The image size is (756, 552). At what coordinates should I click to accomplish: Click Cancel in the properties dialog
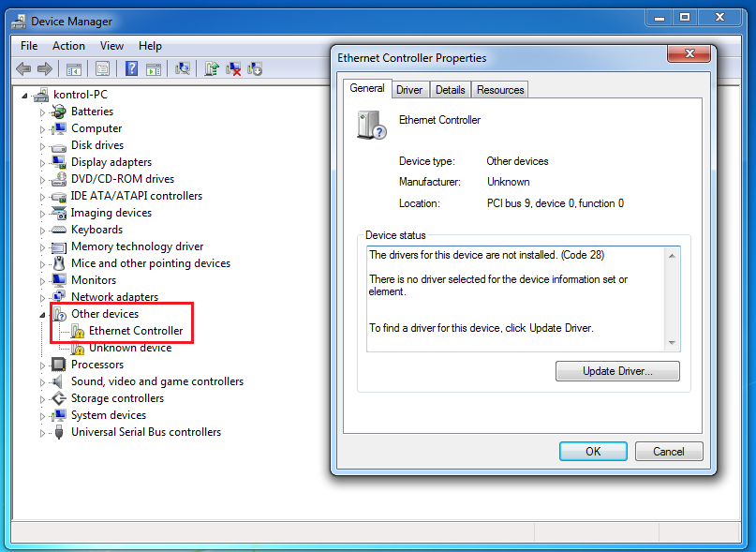pyautogui.click(x=668, y=451)
